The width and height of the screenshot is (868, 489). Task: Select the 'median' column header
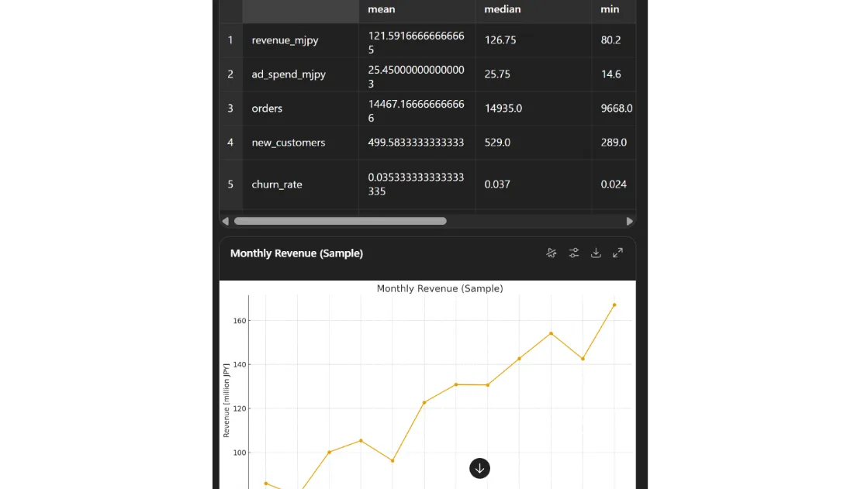(x=502, y=9)
